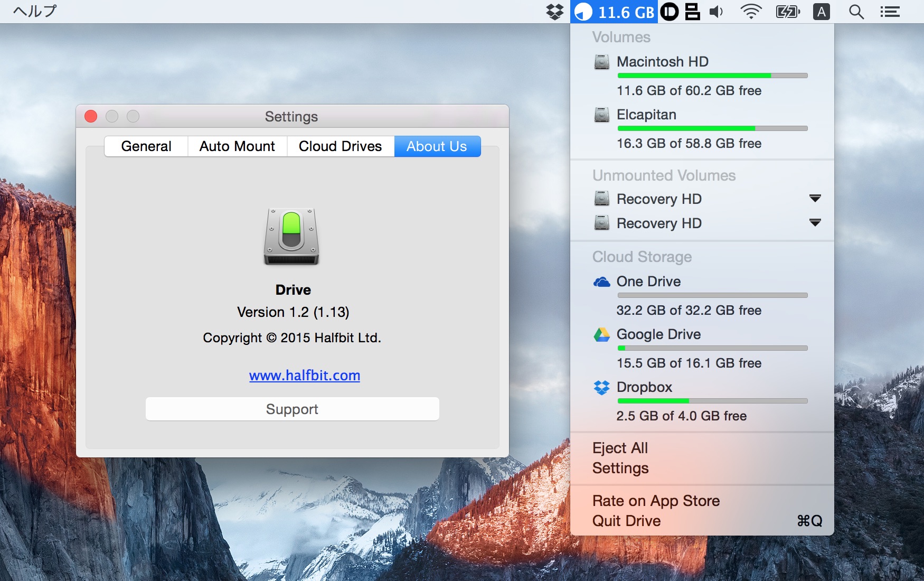Click '11.6 GB of 60.2 GB free' text
The width and height of the screenshot is (924, 581).
click(689, 91)
